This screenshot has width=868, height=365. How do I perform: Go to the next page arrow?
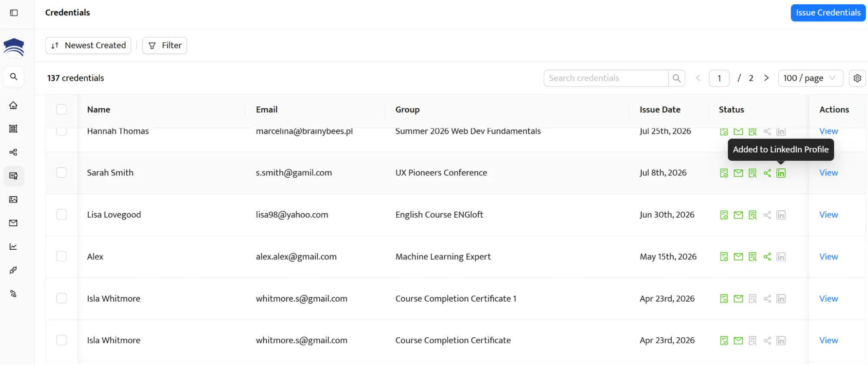point(766,78)
